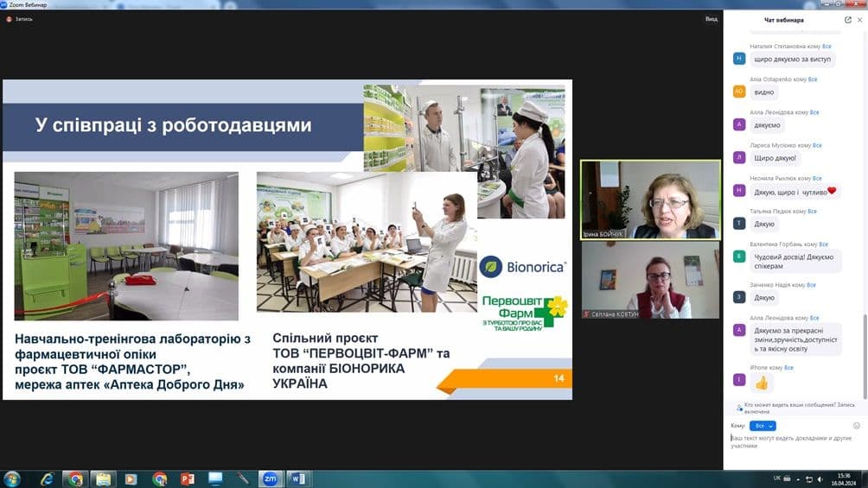The height and width of the screenshot is (488, 868).
Task: Click 'Все' link after Ania Ostapenko
Action: (x=813, y=79)
